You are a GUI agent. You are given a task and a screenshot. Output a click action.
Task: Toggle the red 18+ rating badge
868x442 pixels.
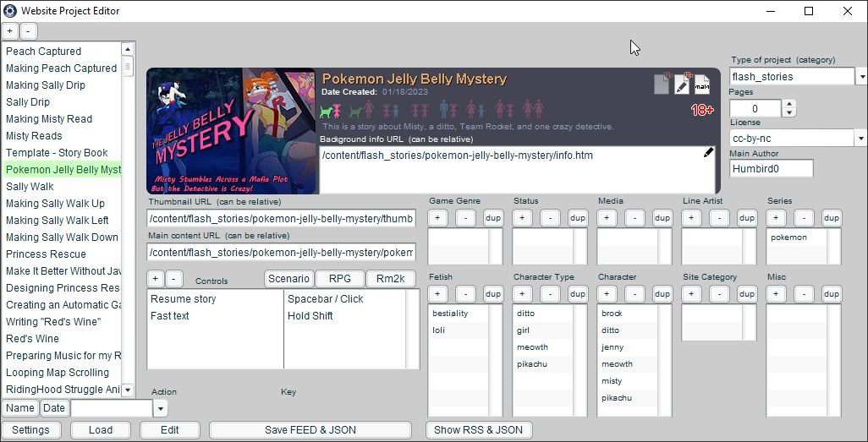click(702, 111)
